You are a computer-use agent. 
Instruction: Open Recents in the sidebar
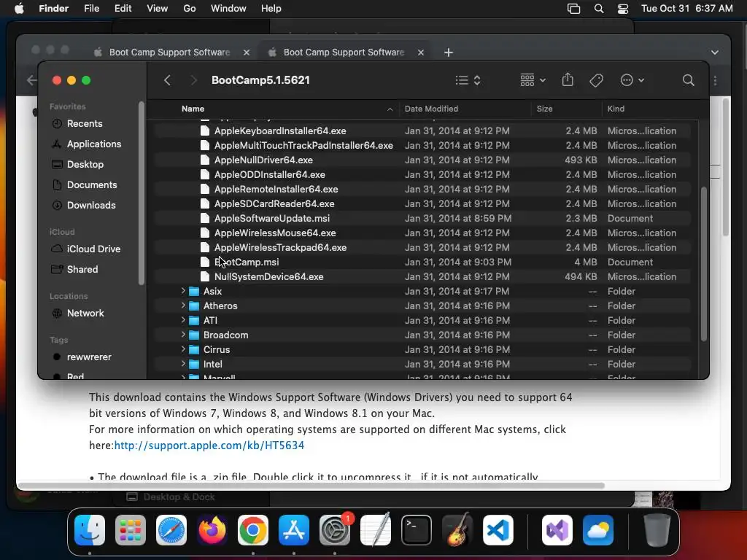click(85, 124)
